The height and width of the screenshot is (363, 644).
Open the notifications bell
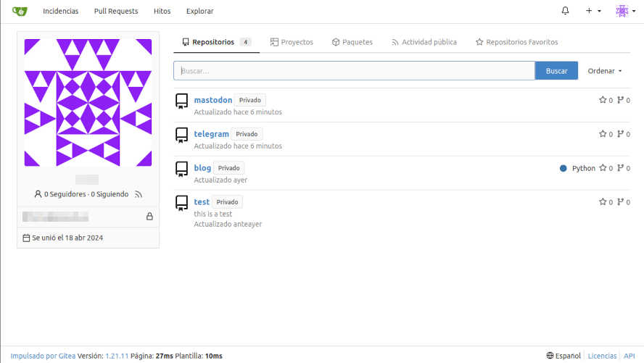(x=566, y=11)
